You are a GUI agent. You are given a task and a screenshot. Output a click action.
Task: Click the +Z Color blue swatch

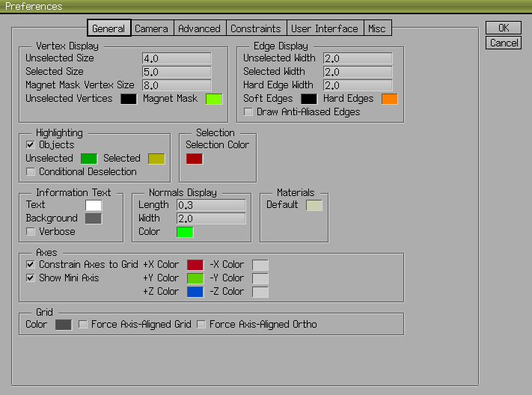pyautogui.click(x=195, y=292)
